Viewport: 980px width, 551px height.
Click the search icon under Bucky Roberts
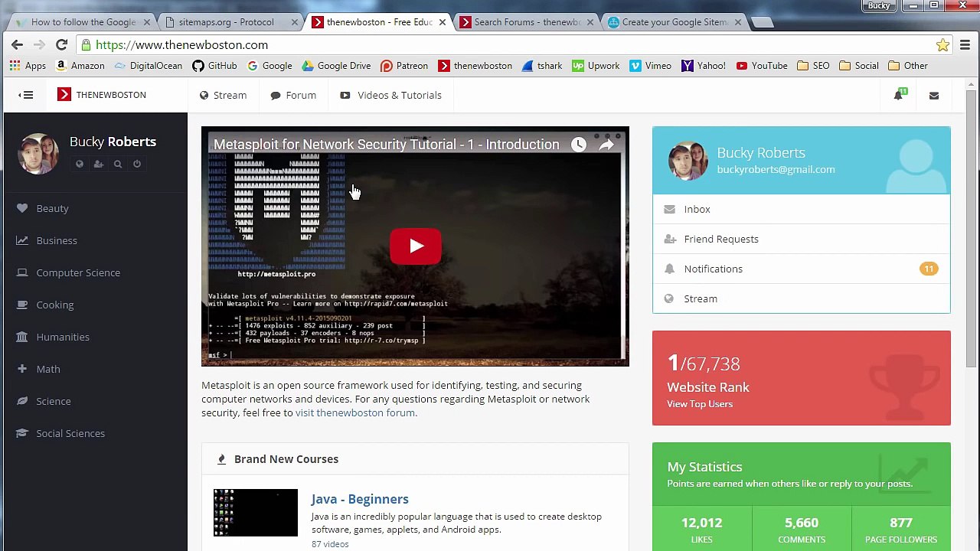tap(118, 164)
